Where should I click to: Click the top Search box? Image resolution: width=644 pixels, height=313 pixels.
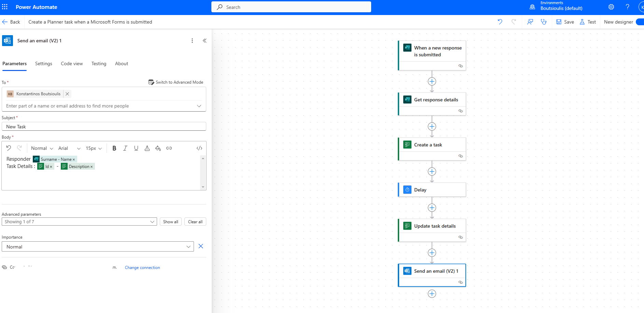click(x=291, y=7)
